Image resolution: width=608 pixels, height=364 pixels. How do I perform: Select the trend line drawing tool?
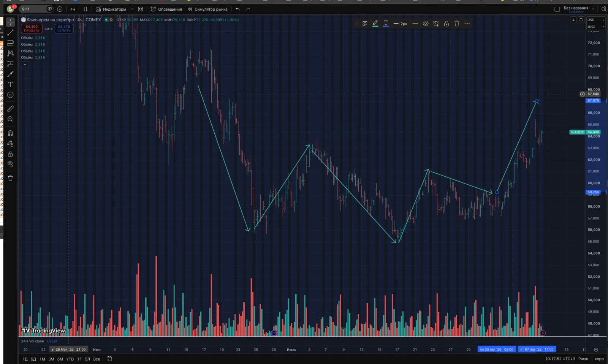(x=10, y=33)
